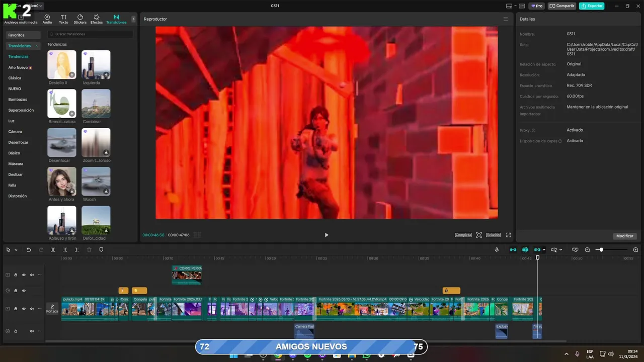Select the Clásica transitions category
The image size is (644, 362).
[15, 78]
